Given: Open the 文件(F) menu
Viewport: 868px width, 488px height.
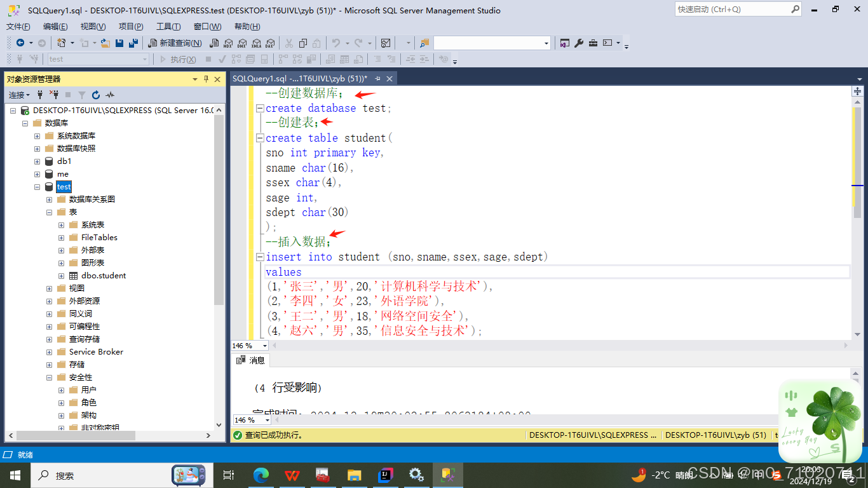Looking at the screenshot, I should (18, 26).
